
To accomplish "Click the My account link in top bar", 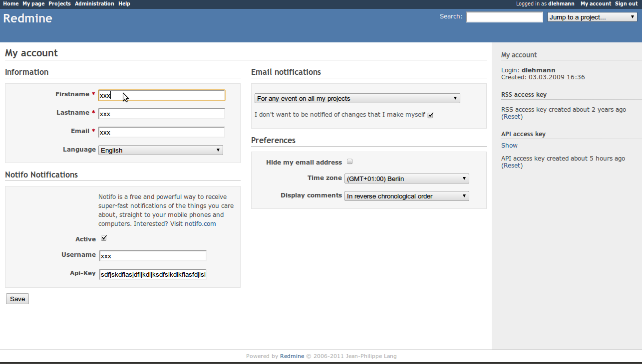I will click(x=596, y=3).
